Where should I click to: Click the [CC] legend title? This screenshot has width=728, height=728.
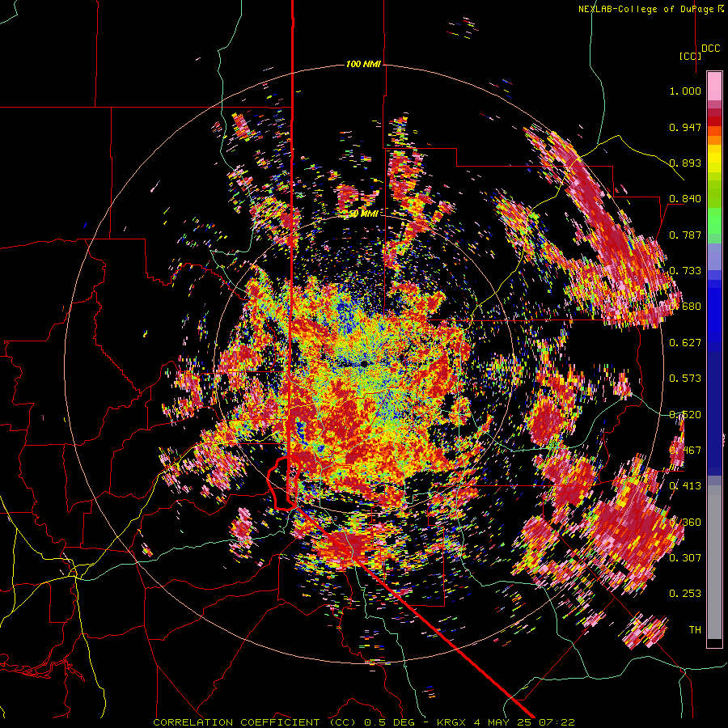coord(690,56)
